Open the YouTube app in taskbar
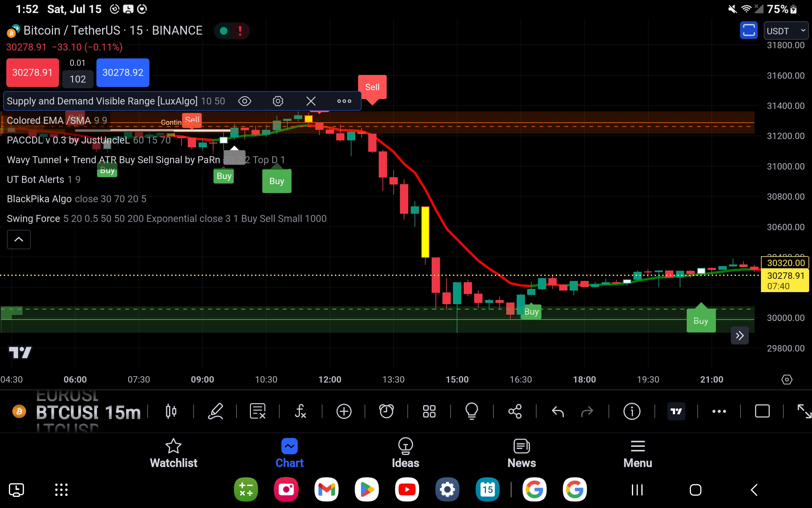 click(407, 490)
